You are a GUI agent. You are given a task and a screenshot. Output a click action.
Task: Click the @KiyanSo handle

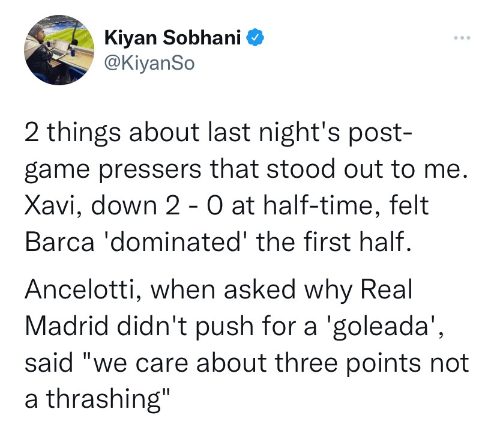pyautogui.click(x=149, y=62)
